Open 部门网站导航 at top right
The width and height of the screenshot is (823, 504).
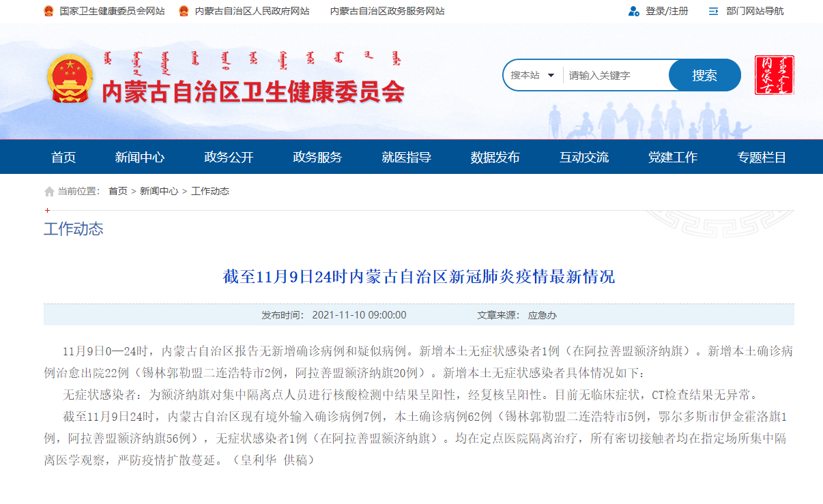click(755, 12)
